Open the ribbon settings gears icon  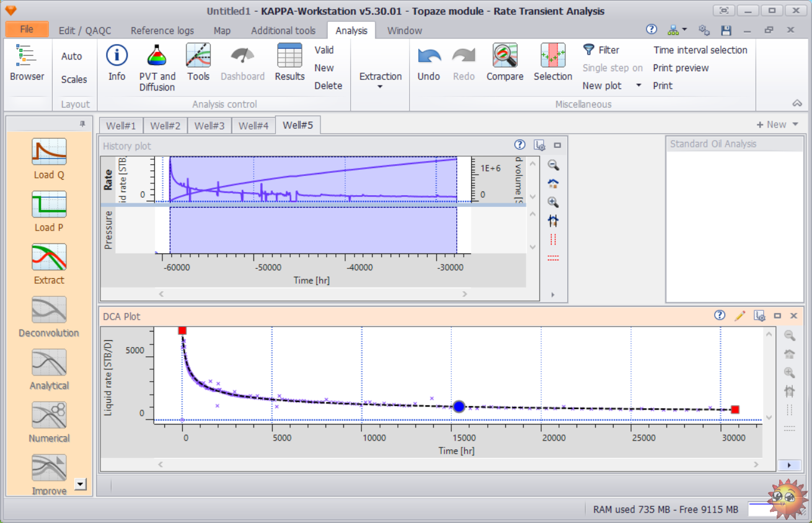click(x=704, y=30)
